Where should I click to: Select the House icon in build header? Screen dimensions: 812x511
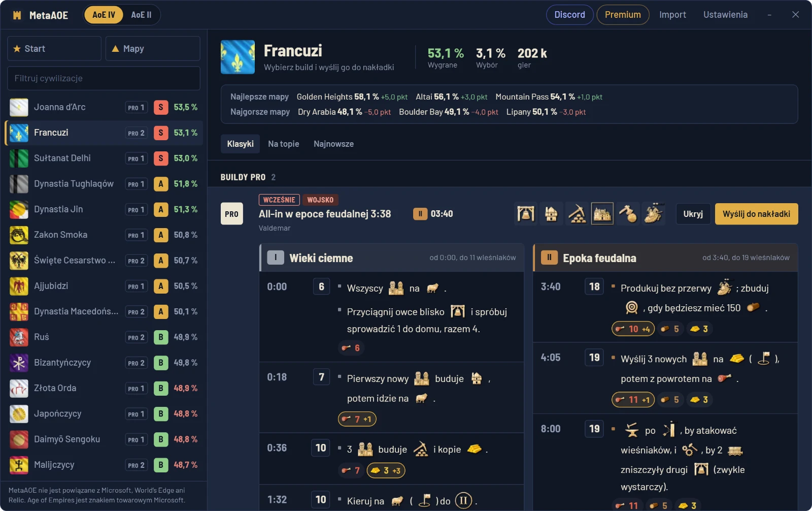[551, 214]
